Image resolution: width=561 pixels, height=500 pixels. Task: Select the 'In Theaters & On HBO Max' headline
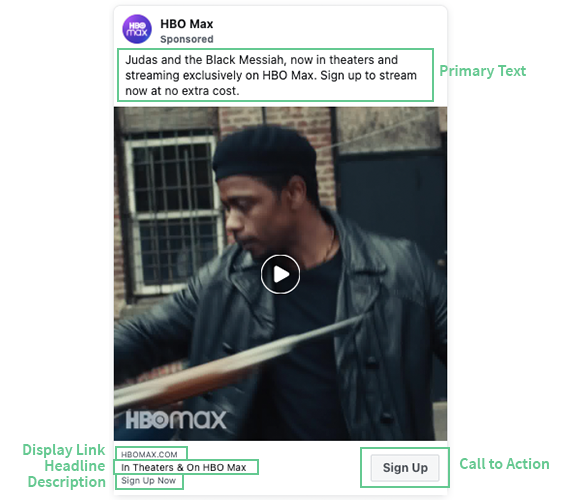click(x=184, y=467)
